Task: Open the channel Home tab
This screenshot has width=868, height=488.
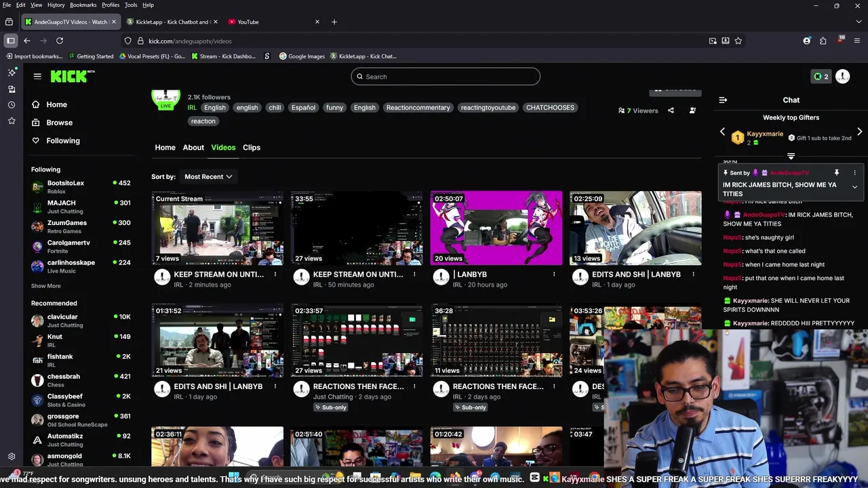Action: [165, 147]
